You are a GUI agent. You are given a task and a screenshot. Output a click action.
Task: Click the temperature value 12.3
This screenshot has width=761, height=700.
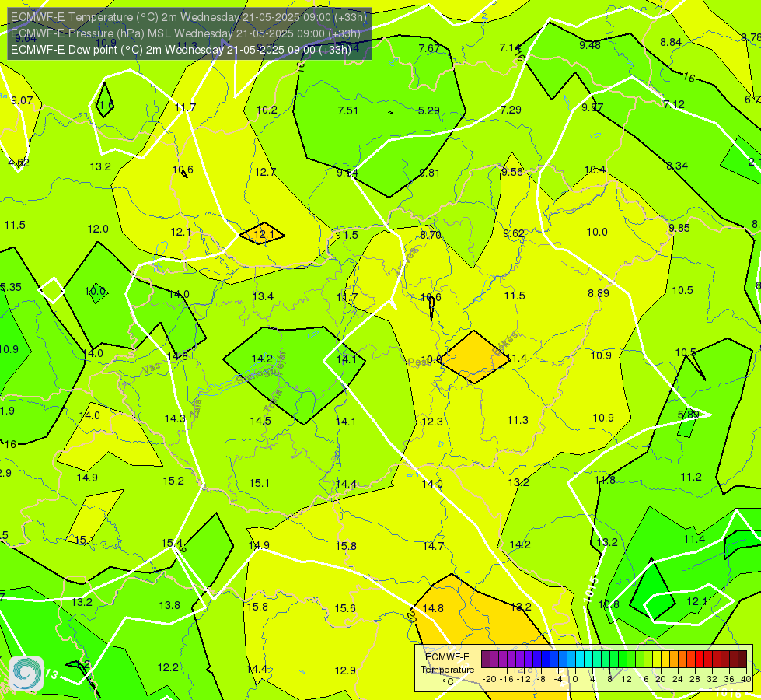pyautogui.click(x=432, y=422)
